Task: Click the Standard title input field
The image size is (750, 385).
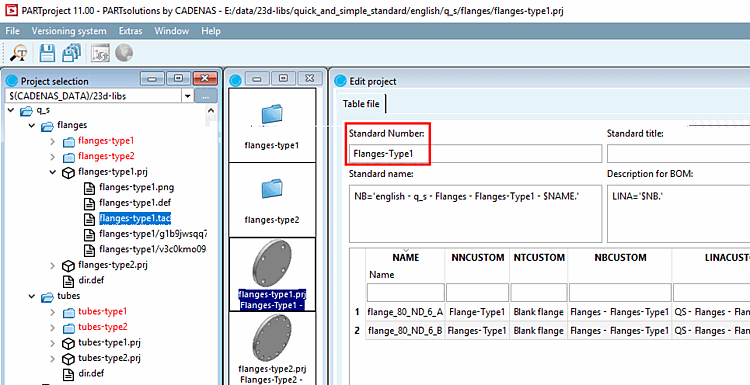Action: point(678,154)
